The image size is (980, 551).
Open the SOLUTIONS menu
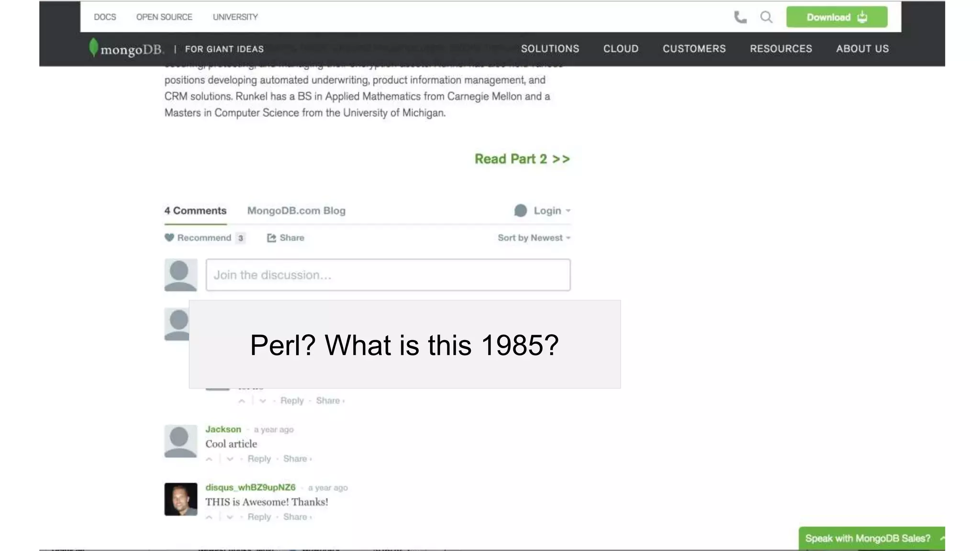[x=550, y=49]
